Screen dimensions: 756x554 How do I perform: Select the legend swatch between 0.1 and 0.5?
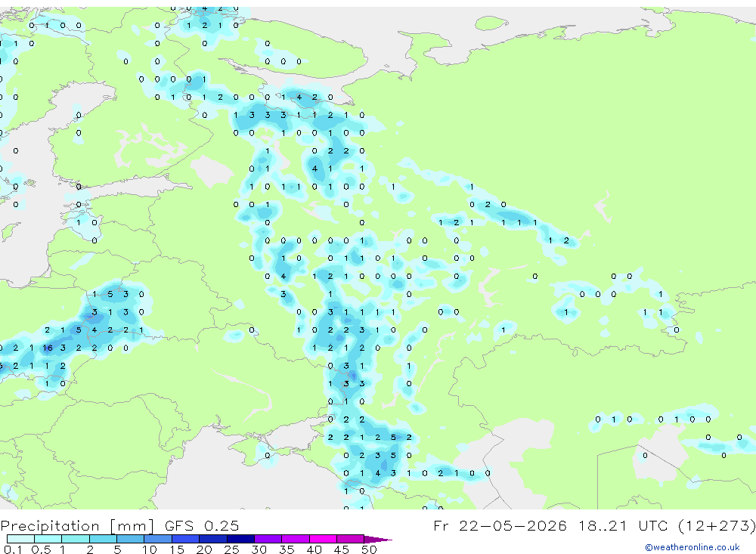20,539
